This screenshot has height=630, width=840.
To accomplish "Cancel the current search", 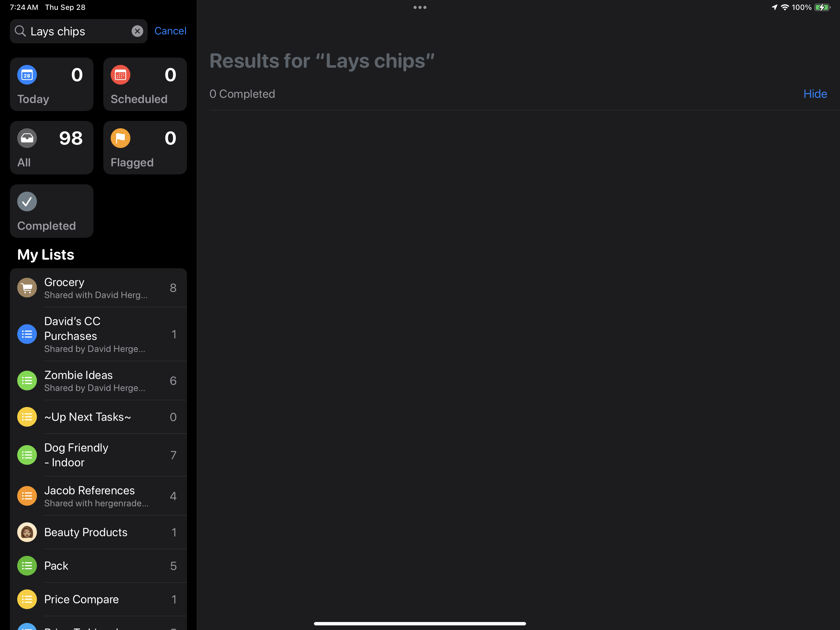I will point(170,31).
